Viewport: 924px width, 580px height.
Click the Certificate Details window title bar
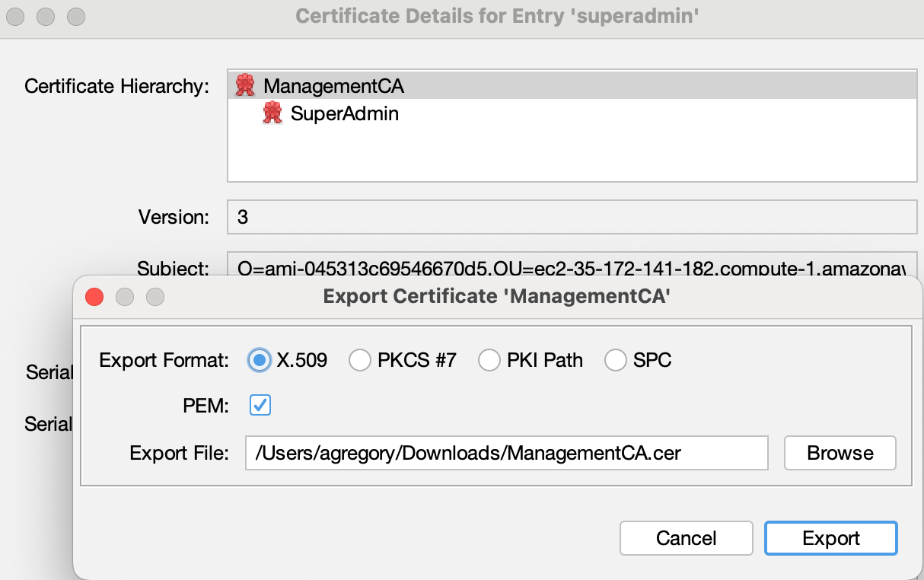tap(496, 16)
